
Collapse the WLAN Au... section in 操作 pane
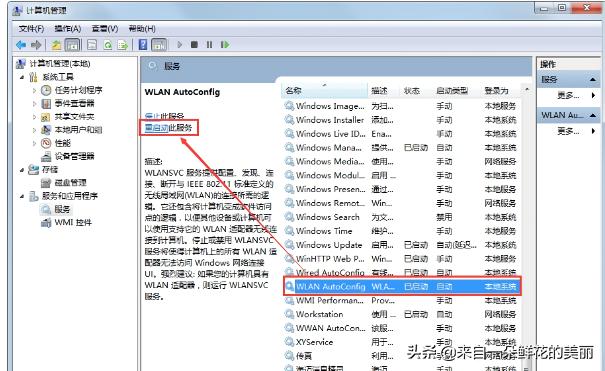click(593, 115)
